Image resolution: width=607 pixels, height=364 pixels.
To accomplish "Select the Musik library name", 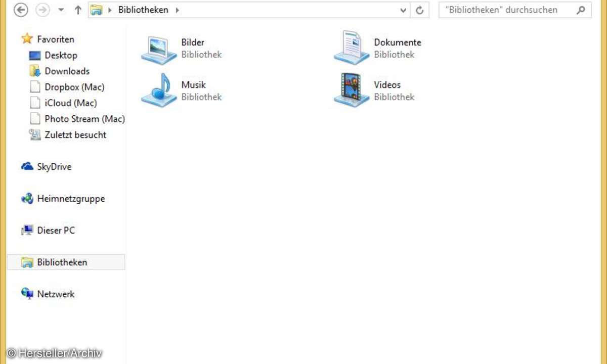I will (x=193, y=85).
